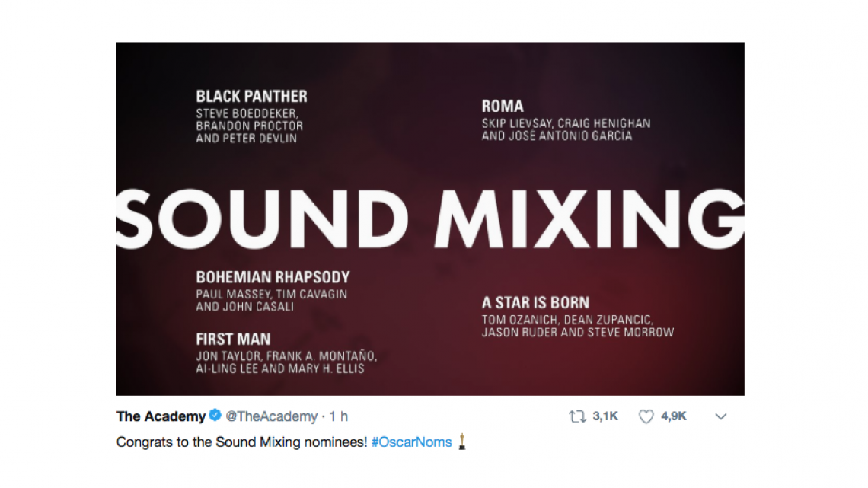The image size is (868, 488).
Task: Click the @TheAcademy handle
Action: pyautogui.click(x=272, y=416)
